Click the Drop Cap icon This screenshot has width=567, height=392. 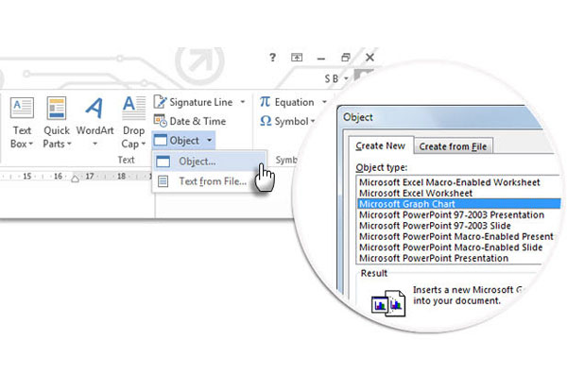133,108
